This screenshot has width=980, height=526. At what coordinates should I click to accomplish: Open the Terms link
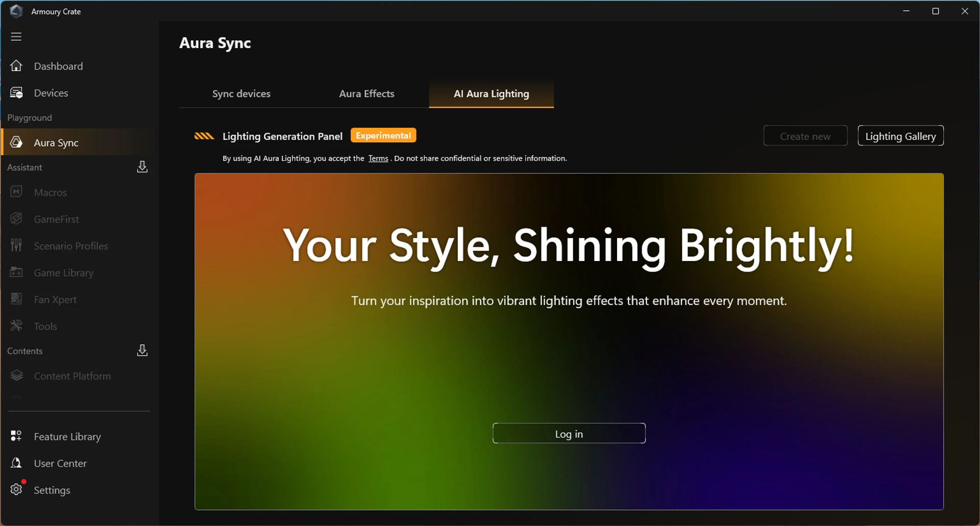tap(378, 158)
